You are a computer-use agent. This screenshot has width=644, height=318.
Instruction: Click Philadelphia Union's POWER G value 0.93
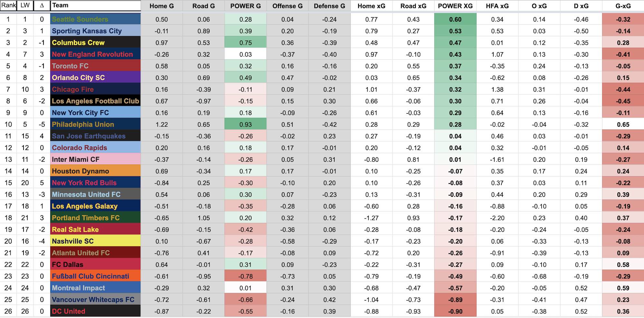(245, 124)
